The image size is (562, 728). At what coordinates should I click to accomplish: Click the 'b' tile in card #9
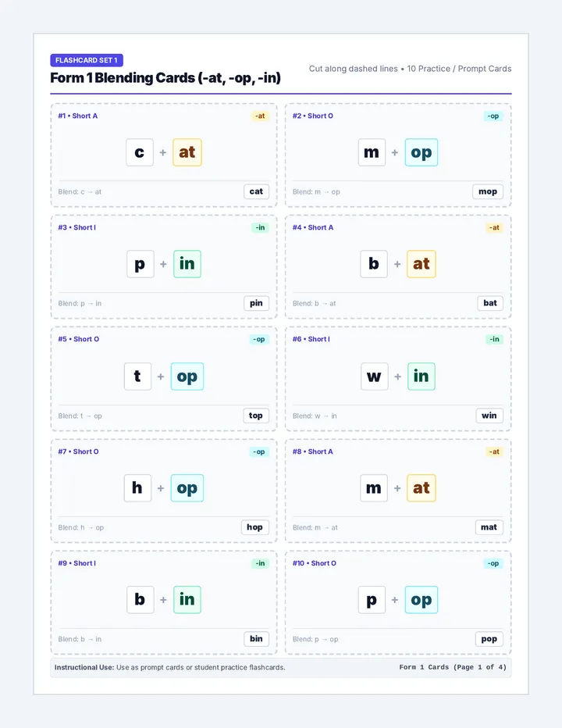(140, 600)
